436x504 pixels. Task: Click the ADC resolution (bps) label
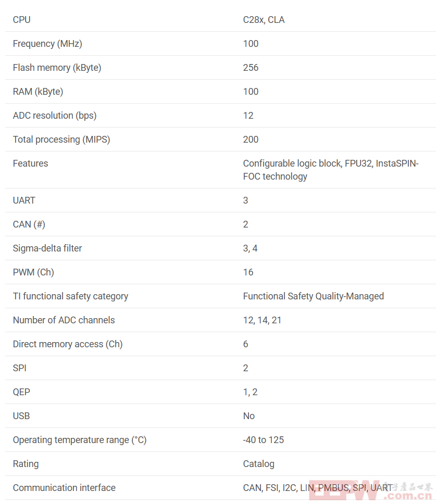point(55,116)
